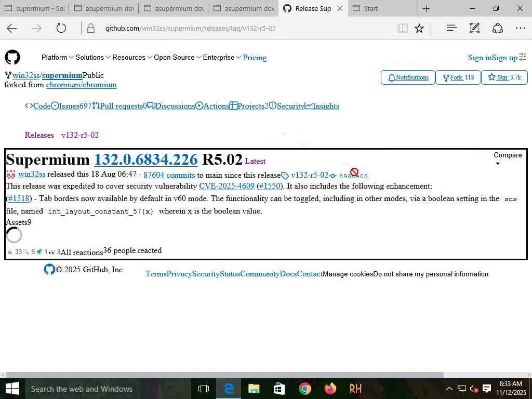Open the Compare dropdown
The image size is (532, 399).
click(508, 158)
